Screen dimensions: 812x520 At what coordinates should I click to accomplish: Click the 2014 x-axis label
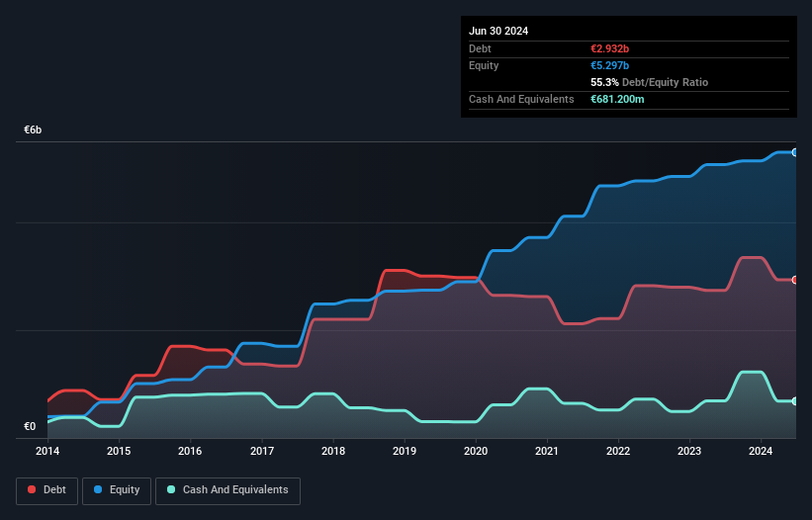point(47,451)
